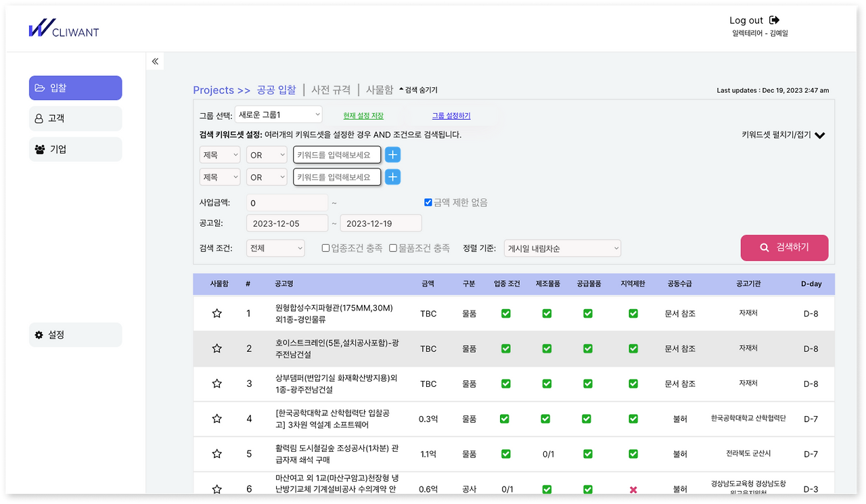Collapse sidebar with double-chevron icon
The image size is (866, 504).
pyautogui.click(x=155, y=62)
